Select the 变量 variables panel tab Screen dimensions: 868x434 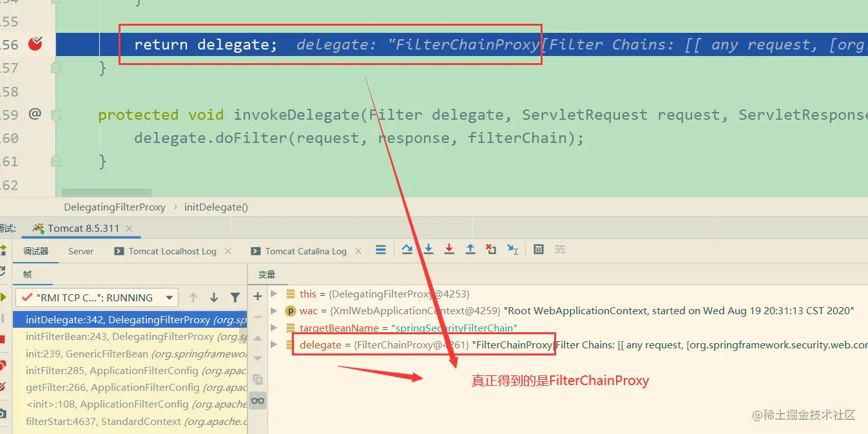(266, 274)
